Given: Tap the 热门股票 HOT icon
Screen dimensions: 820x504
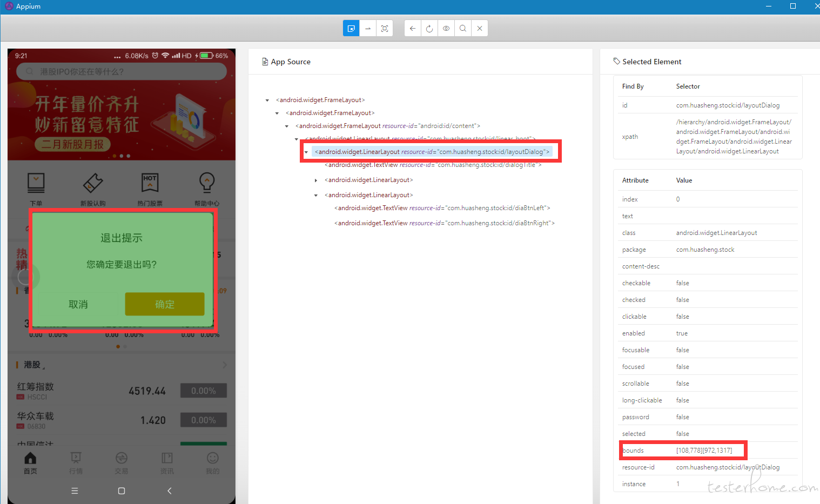Looking at the screenshot, I should 150,183.
